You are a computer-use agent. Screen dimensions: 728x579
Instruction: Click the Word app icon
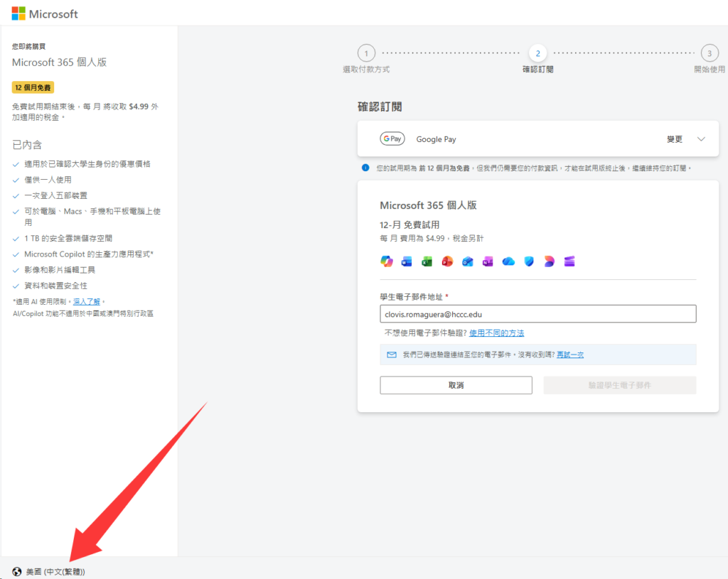407,261
